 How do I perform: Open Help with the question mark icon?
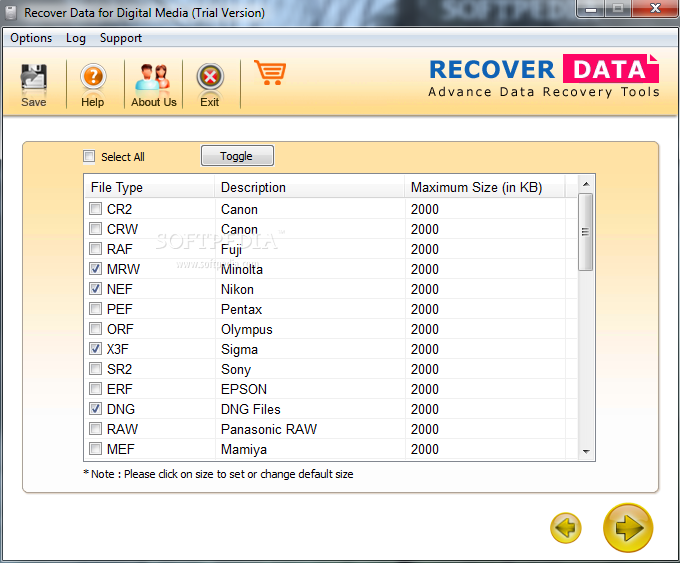click(93, 77)
